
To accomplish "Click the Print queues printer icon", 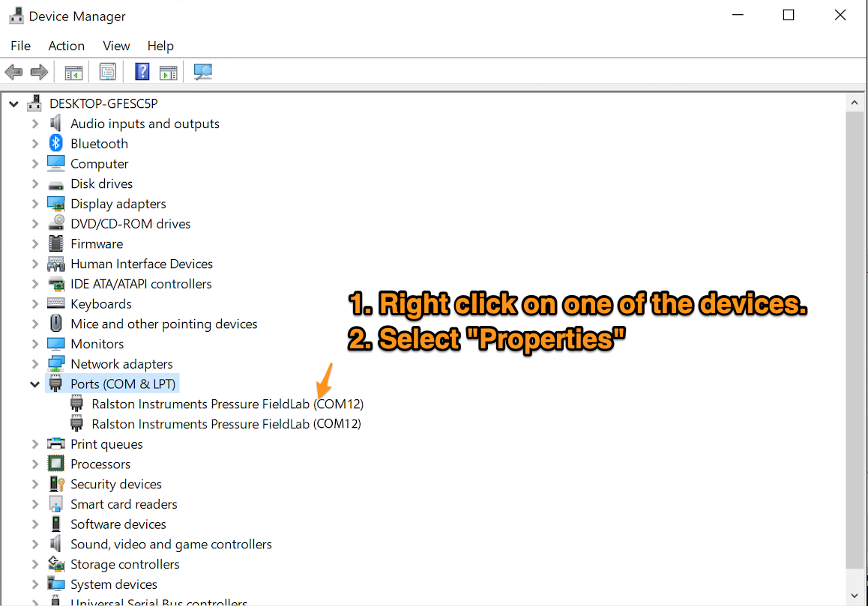I will point(56,443).
